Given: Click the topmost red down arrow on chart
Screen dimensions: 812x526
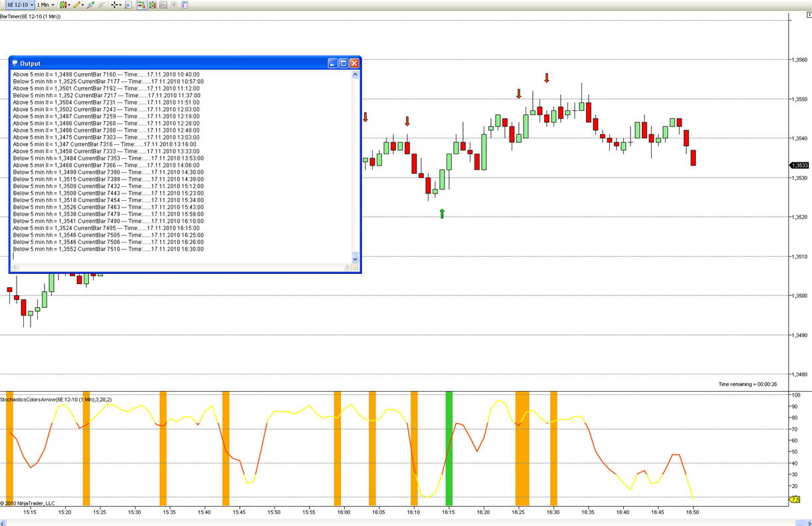Looking at the screenshot, I should (547, 78).
